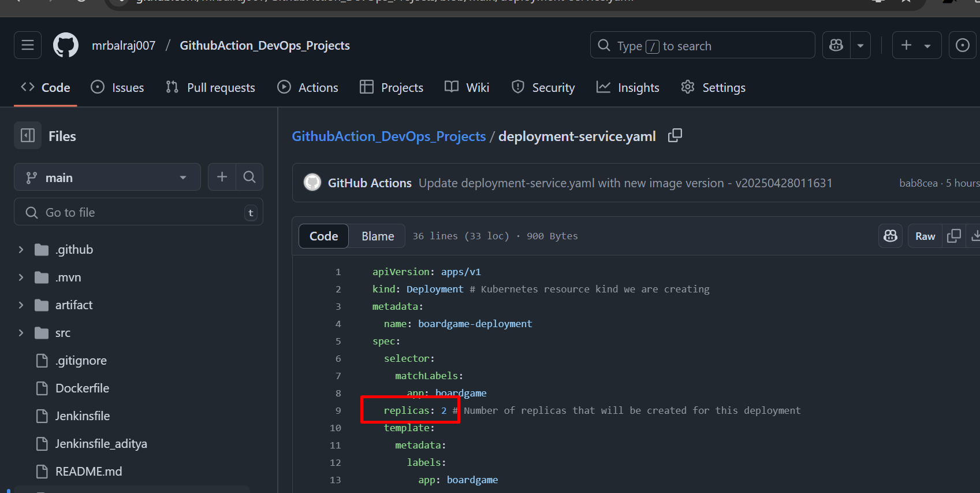Add a new file with plus button
Viewport: 980px width, 493px height.
[222, 177]
